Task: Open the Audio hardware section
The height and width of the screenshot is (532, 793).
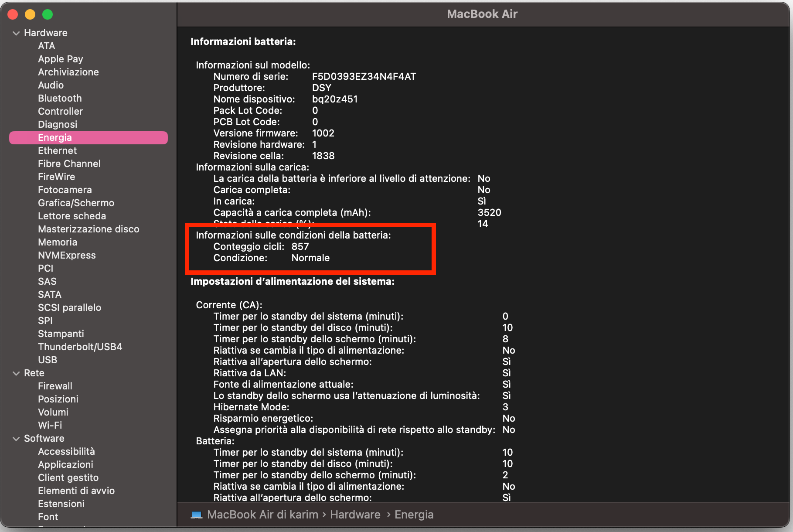Action: (x=51, y=85)
